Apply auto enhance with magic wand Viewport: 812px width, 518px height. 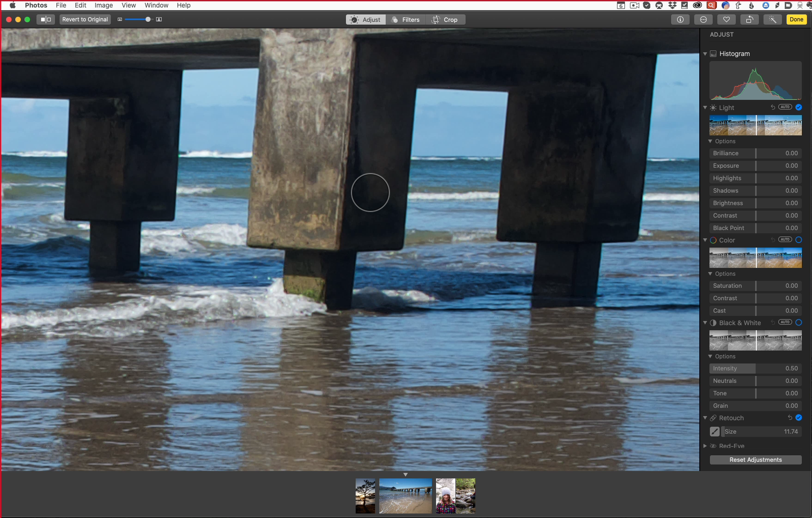pos(773,19)
